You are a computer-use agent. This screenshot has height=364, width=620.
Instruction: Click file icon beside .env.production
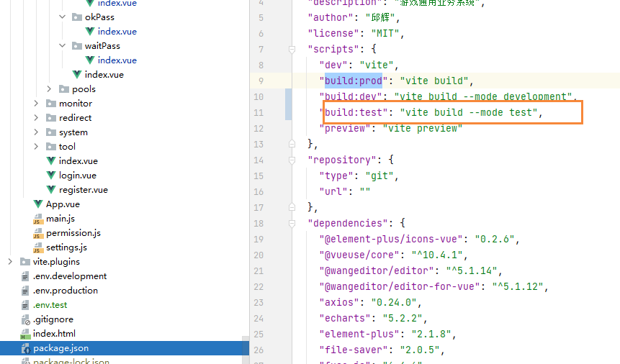point(25,291)
